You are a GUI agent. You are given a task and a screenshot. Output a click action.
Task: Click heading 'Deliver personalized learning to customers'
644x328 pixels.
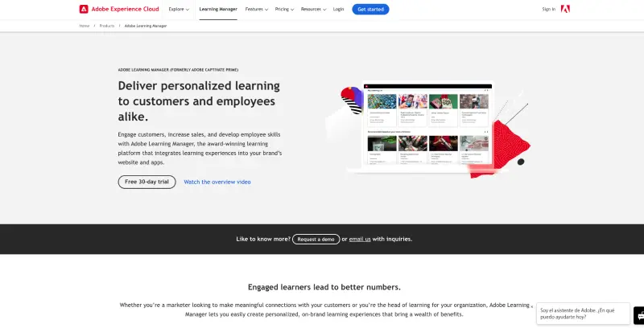click(x=199, y=101)
